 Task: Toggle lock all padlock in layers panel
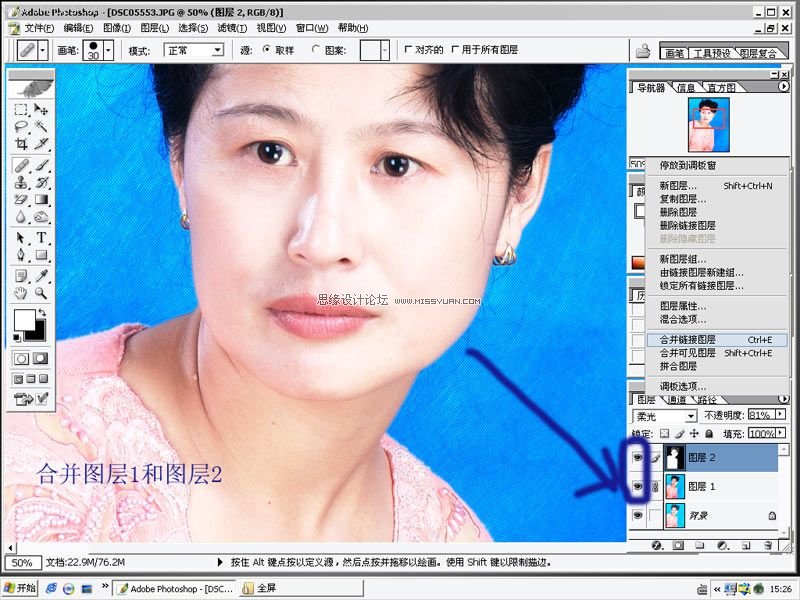709,434
